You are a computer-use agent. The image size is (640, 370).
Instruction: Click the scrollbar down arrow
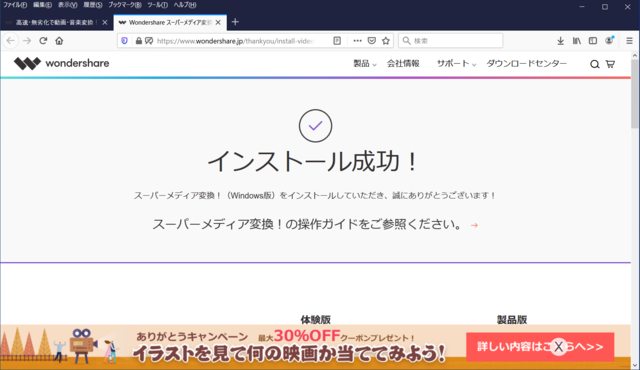point(635,365)
